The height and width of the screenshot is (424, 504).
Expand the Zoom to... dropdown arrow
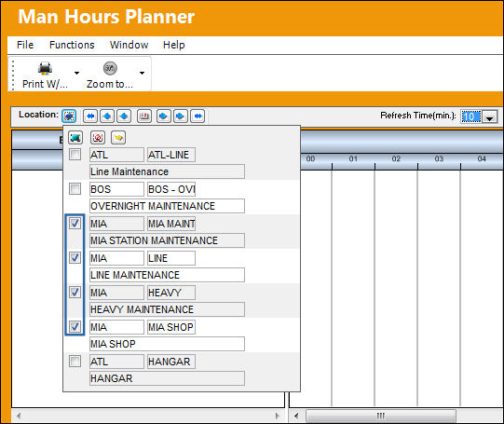click(x=143, y=73)
